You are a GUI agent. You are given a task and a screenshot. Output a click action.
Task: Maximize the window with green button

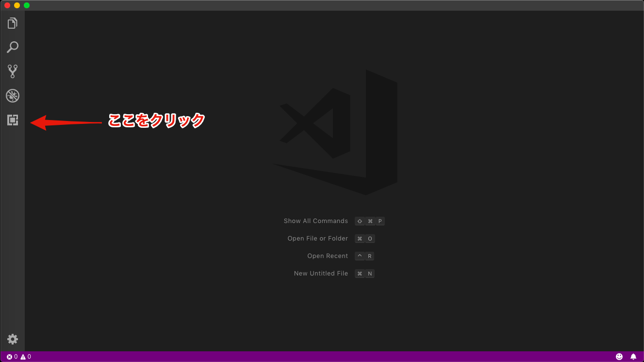[27, 5]
